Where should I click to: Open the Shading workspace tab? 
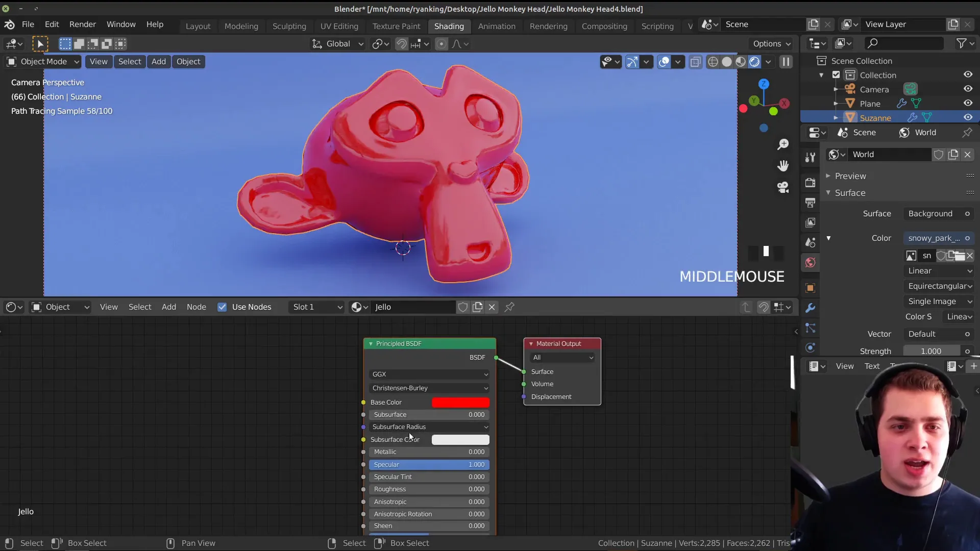point(448,26)
